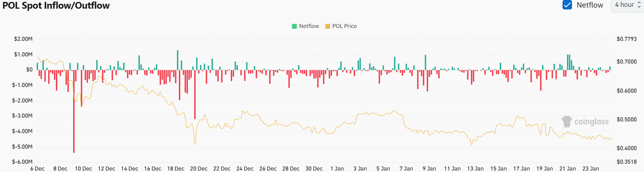Image resolution: width=644 pixels, height=172 pixels.
Task: Click the 6 Dec date label
Action: 38,169
